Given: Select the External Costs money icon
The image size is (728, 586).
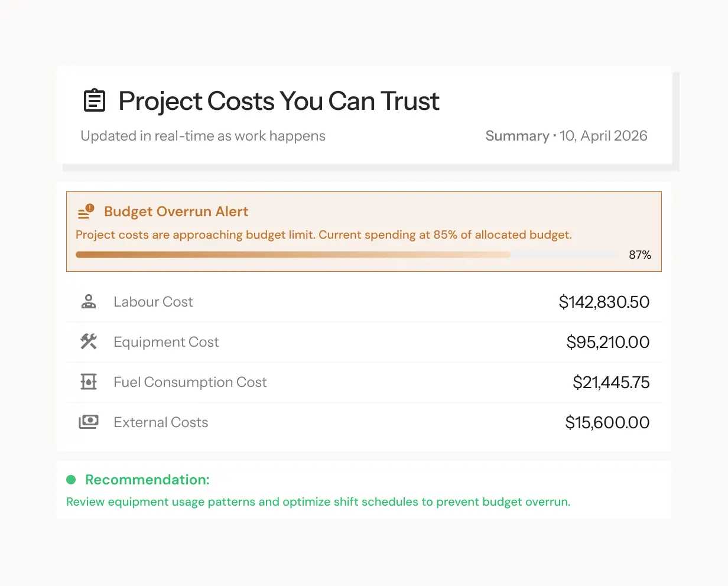Looking at the screenshot, I should click(89, 422).
